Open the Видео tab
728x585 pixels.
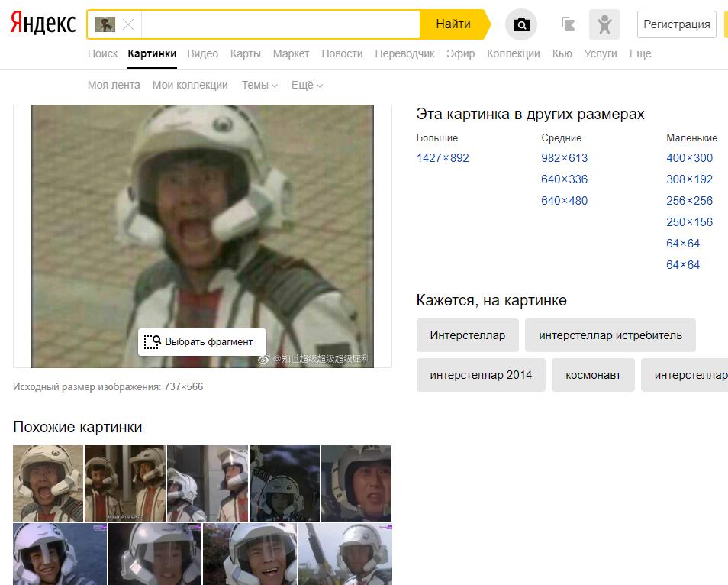202,54
